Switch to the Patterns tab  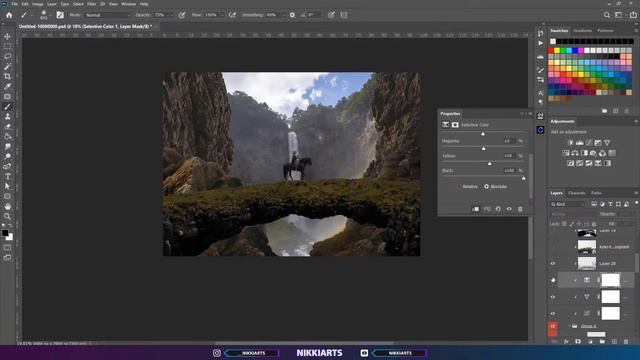[605, 31]
